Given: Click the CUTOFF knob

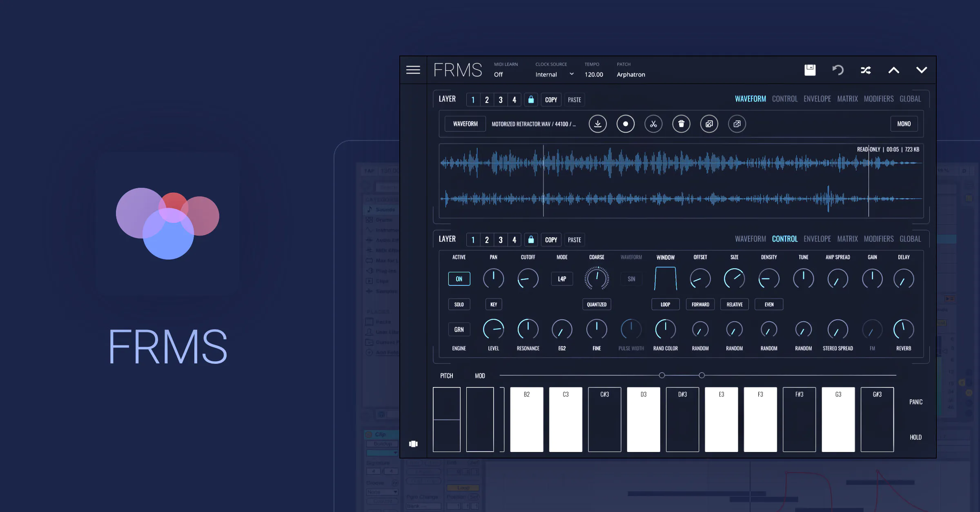Looking at the screenshot, I should click(528, 279).
